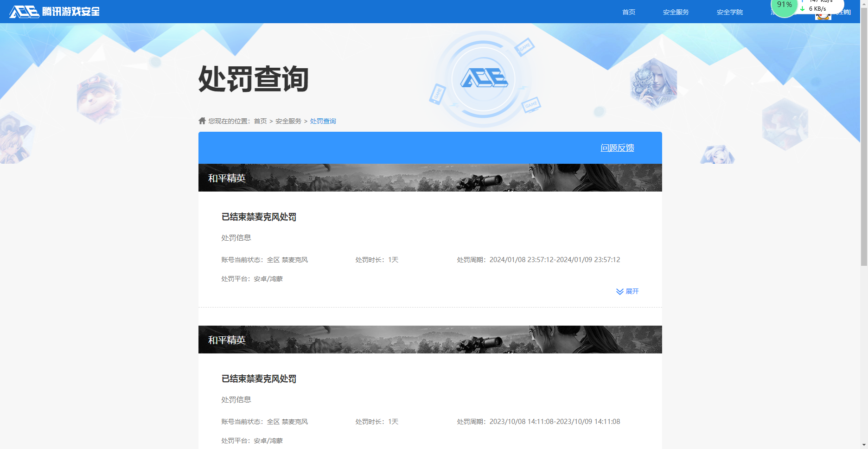Screen dimensions: 868x449
Task: Click 账号当前状态: 全区 禁麦克风 in second record
Action: point(264,422)
